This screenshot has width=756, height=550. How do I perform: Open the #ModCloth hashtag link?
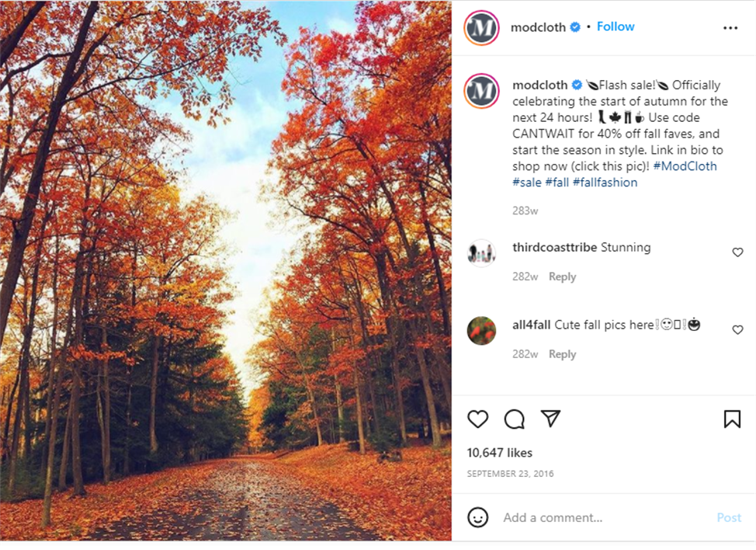click(685, 166)
